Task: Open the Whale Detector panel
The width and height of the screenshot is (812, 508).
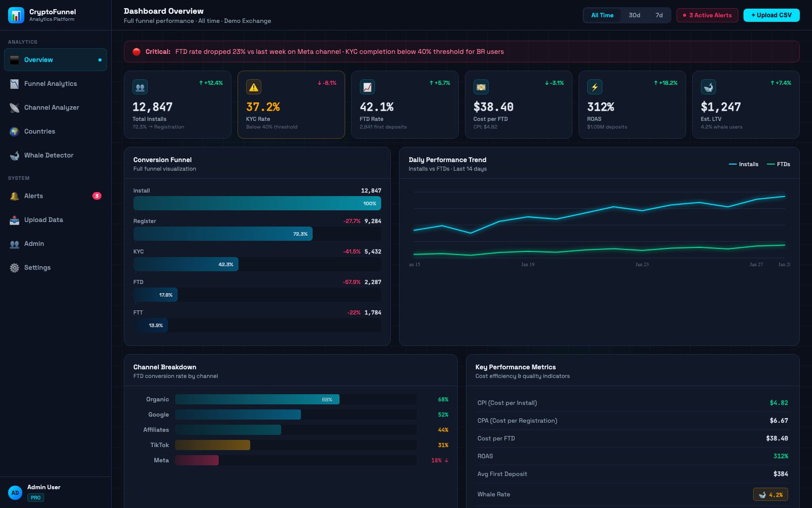Action: 15,155
